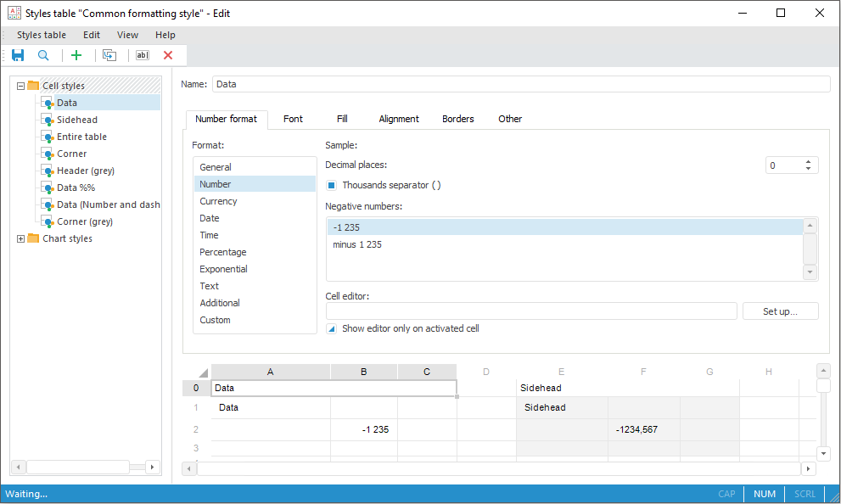This screenshot has height=504, width=841.
Task: Click the Name input field
Action: point(520,84)
